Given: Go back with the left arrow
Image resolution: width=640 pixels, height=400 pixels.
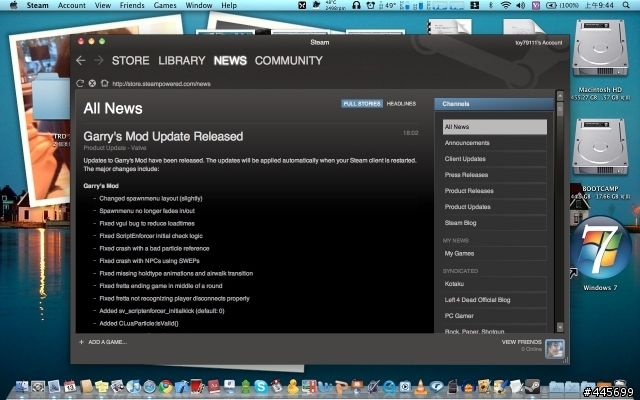Looking at the screenshot, I should point(81,61).
